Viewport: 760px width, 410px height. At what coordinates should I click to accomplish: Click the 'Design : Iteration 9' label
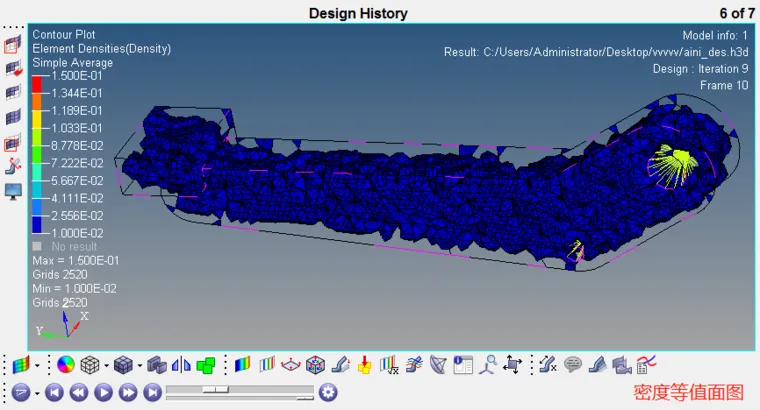click(700, 69)
